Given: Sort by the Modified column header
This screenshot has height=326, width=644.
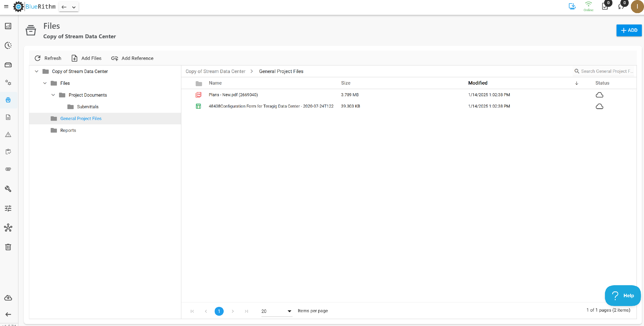Looking at the screenshot, I should pos(477,83).
